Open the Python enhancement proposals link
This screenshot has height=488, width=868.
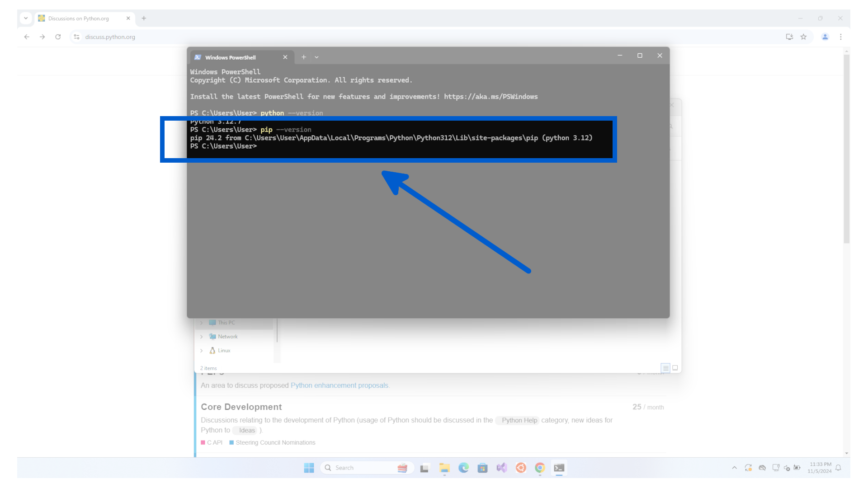(x=340, y=385)
